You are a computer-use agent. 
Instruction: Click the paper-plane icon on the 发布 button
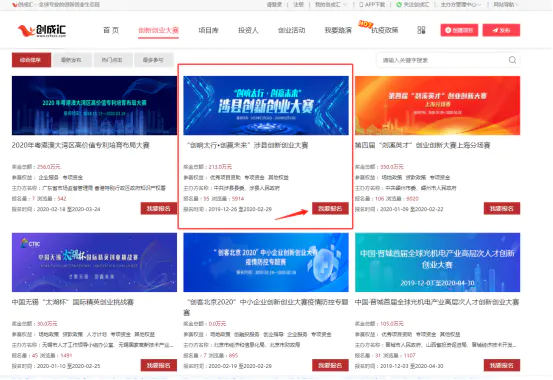pos(495,30)
